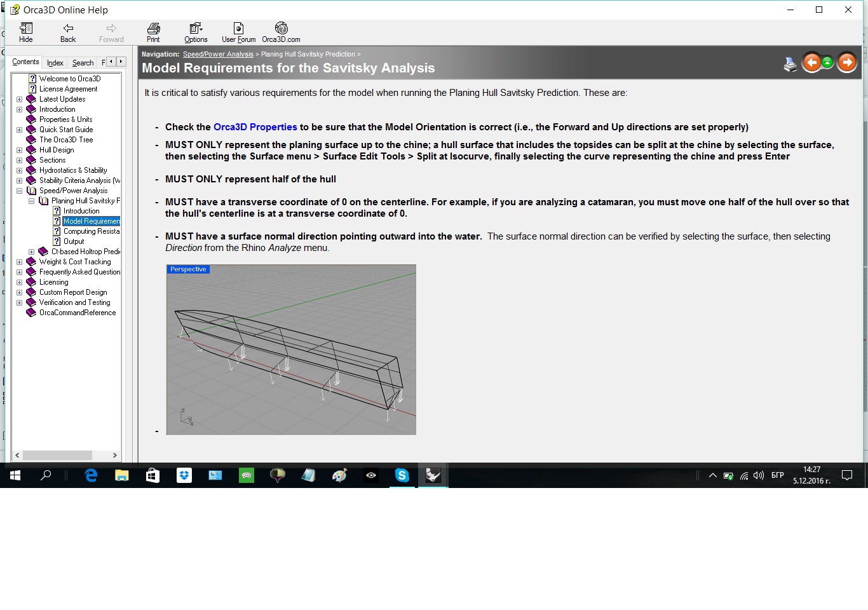Click the Hide toolbar icon

tap(26, 32)
